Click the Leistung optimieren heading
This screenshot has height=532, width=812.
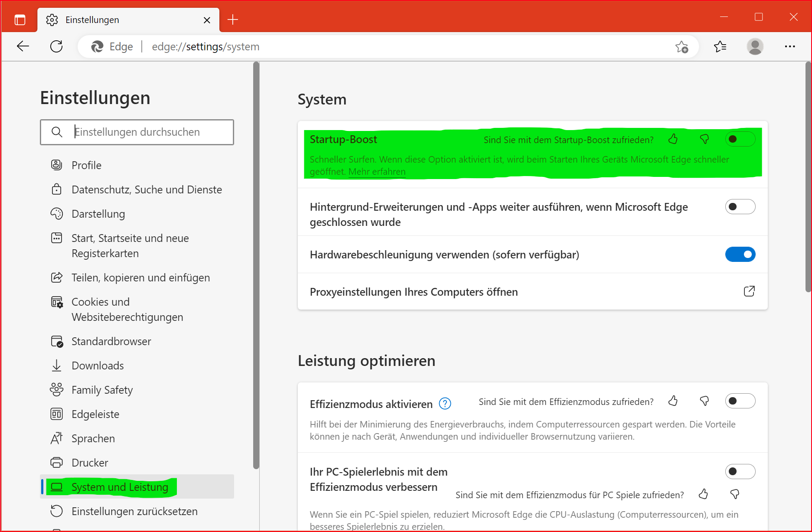[x=366, y=361]
